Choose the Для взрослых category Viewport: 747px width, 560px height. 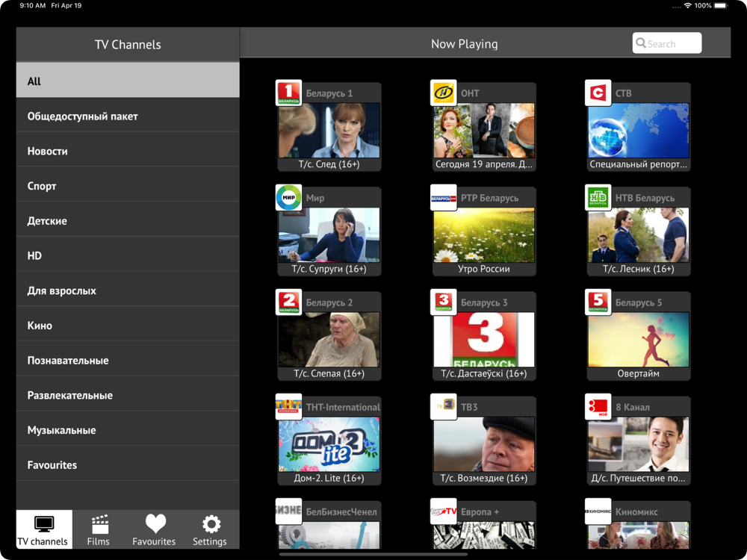128,290
